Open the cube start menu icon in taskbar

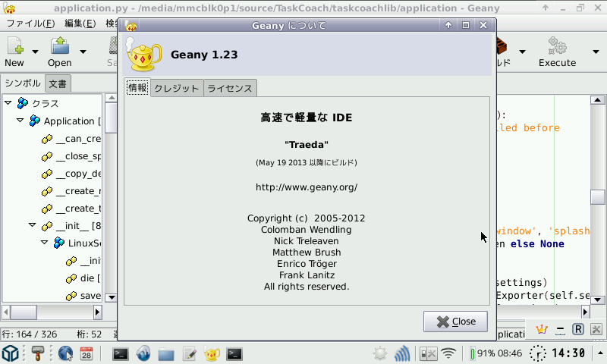click(11, 353)
